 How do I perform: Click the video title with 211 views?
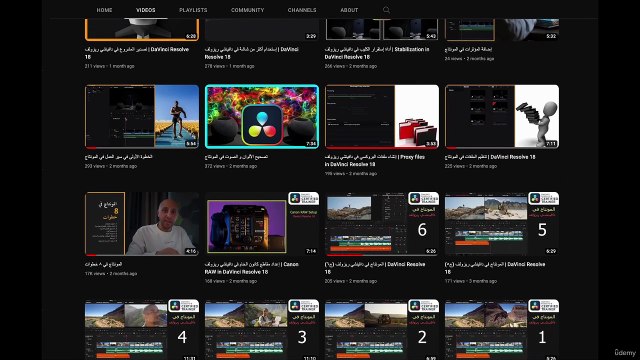pos(137,53)
